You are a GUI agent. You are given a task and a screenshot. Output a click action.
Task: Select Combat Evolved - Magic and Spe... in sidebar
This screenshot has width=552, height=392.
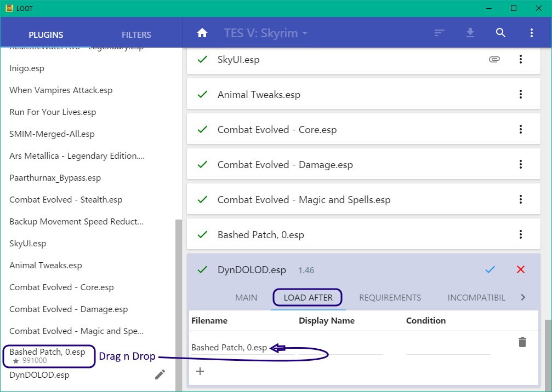point(77,331)
